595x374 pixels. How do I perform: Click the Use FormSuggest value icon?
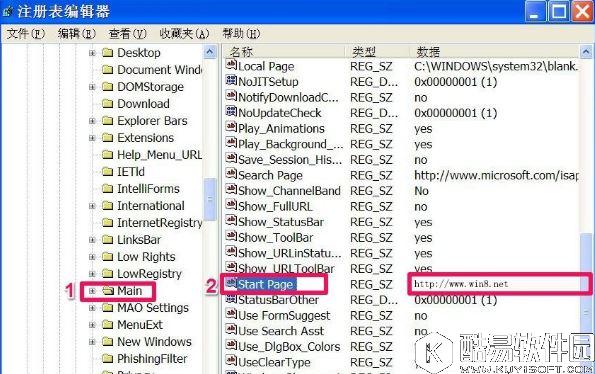[x=231, y=314]
